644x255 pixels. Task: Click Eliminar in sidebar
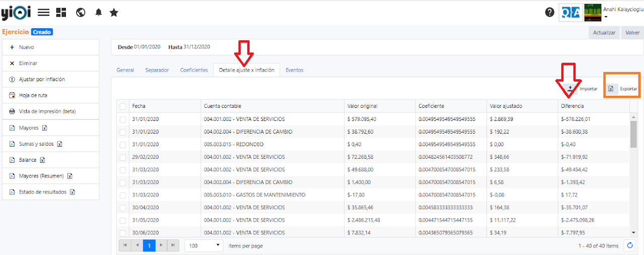[51, 63]
